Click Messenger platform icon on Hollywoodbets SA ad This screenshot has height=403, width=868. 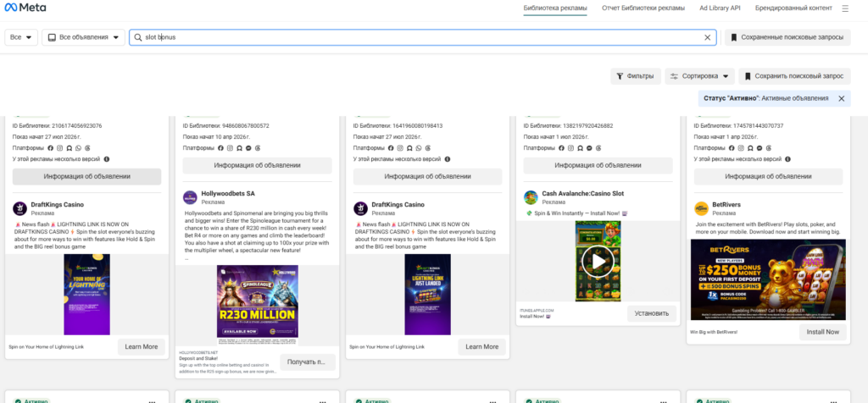tap(248, 148)
